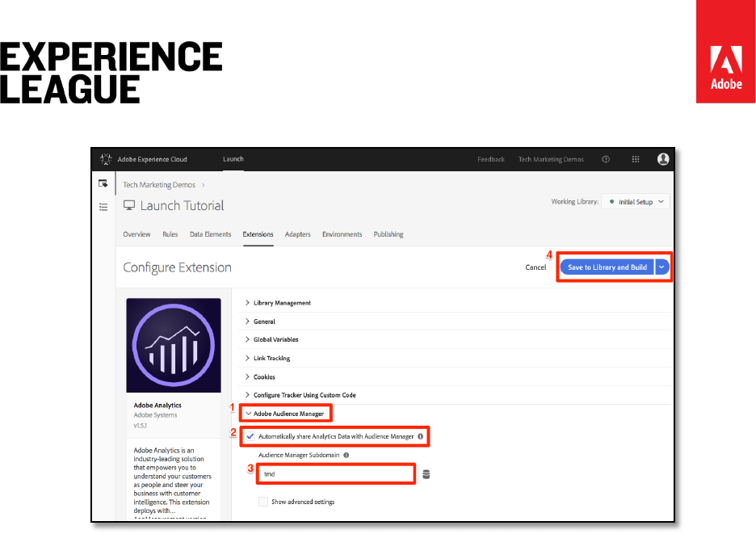Click Tech Marketing Demos breadcrumb
756x534 pixels.
159,185
